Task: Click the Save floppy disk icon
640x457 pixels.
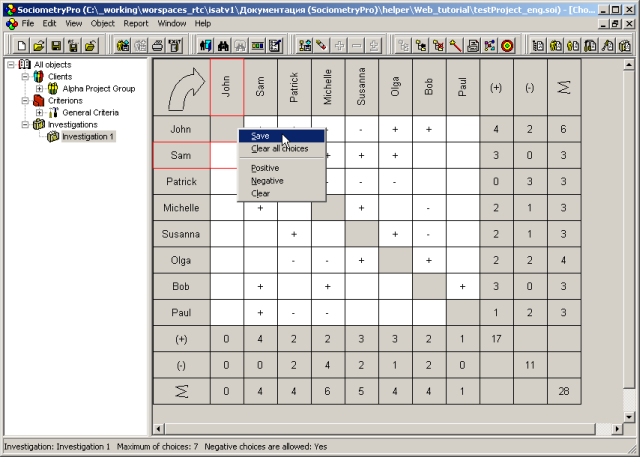Action: (56, 45)
